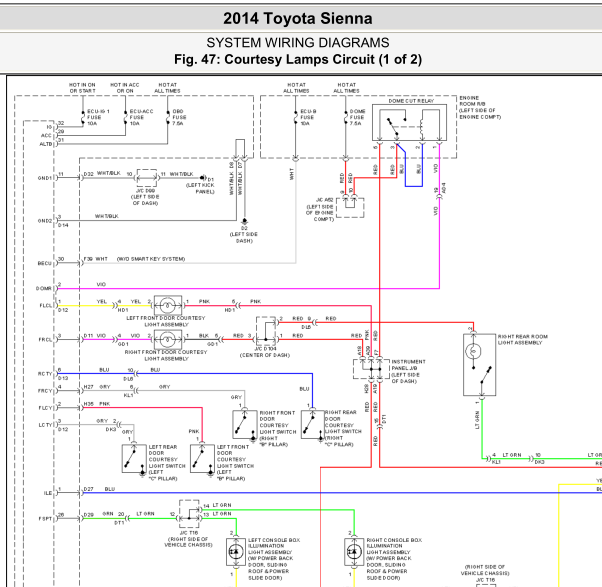Click the J/C A62 junction connector box

click(x=350, y=208)
